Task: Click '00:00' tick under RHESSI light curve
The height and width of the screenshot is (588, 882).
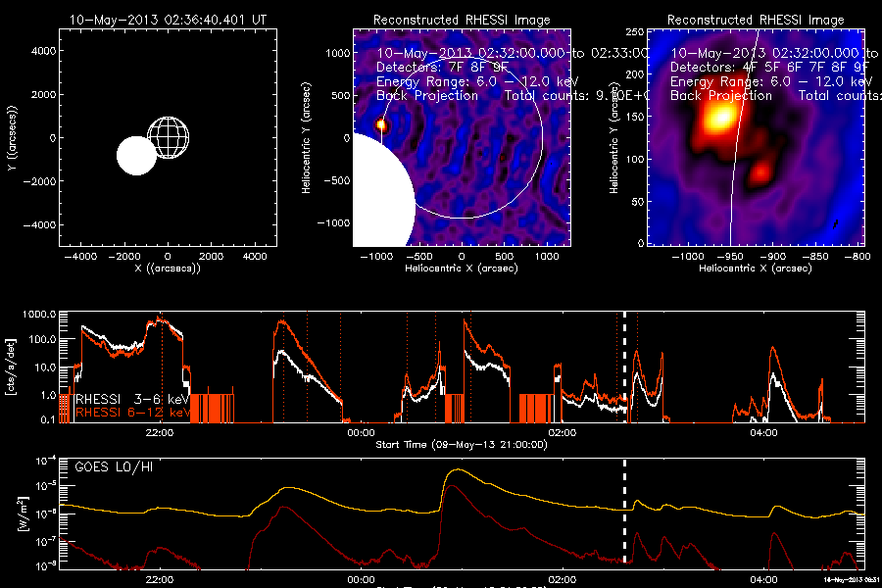Action: pos(361,433)
